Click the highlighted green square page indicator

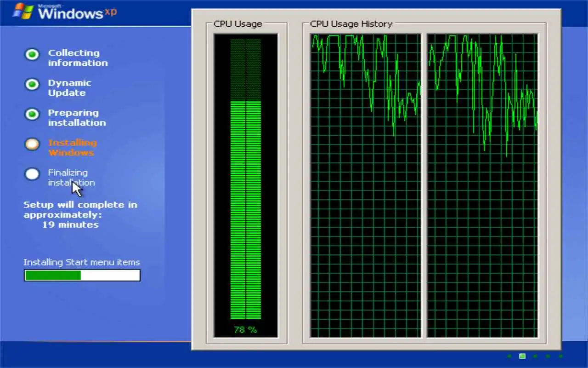(522, 356)
